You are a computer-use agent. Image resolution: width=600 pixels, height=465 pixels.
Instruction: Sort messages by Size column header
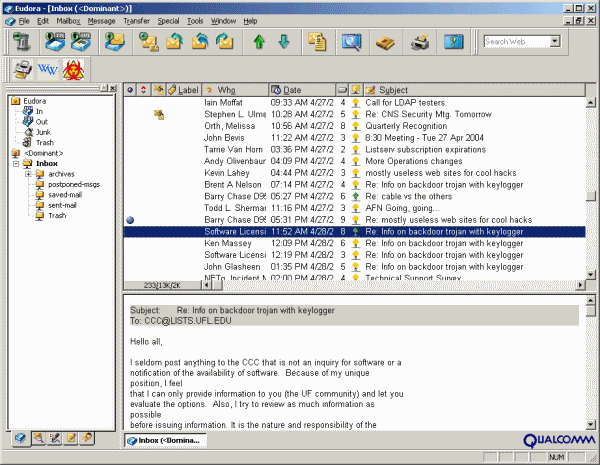[x=342, y=90]
